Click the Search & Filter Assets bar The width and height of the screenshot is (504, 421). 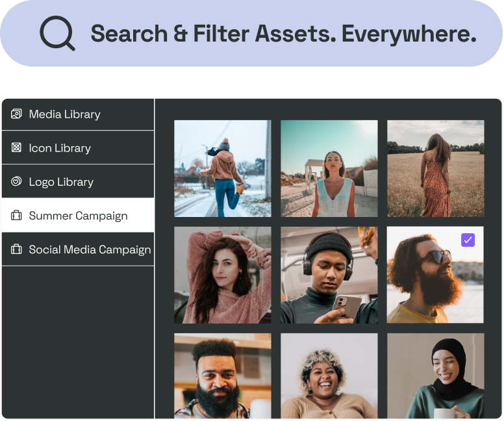coord(251,33)
